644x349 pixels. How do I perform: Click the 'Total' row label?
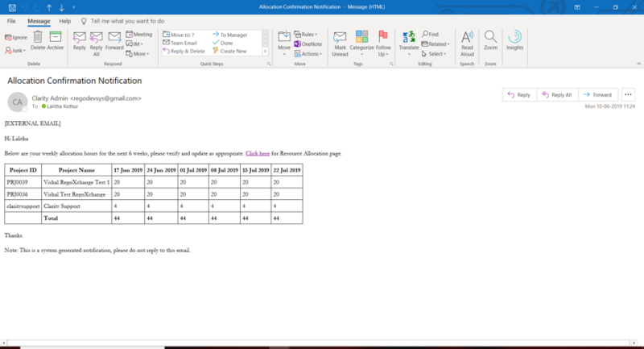tap(51, 218)
